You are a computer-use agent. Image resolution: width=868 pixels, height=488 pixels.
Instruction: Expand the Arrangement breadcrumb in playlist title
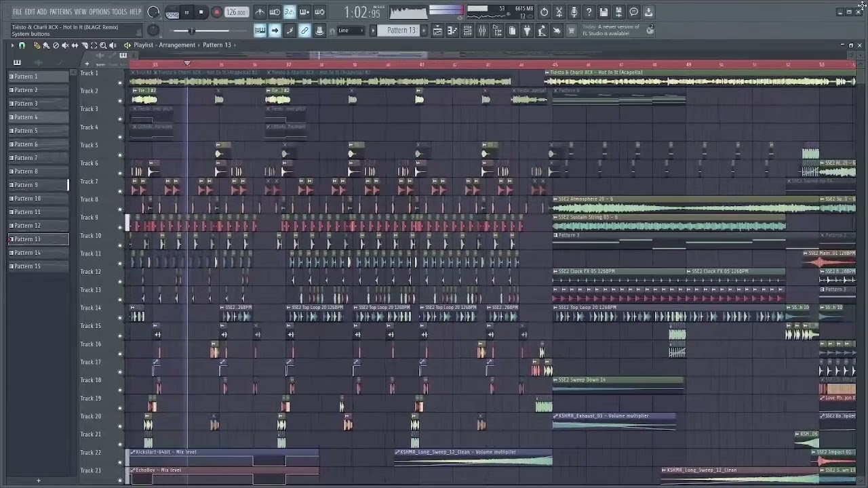pyautogui.click(x=178, y=45)
